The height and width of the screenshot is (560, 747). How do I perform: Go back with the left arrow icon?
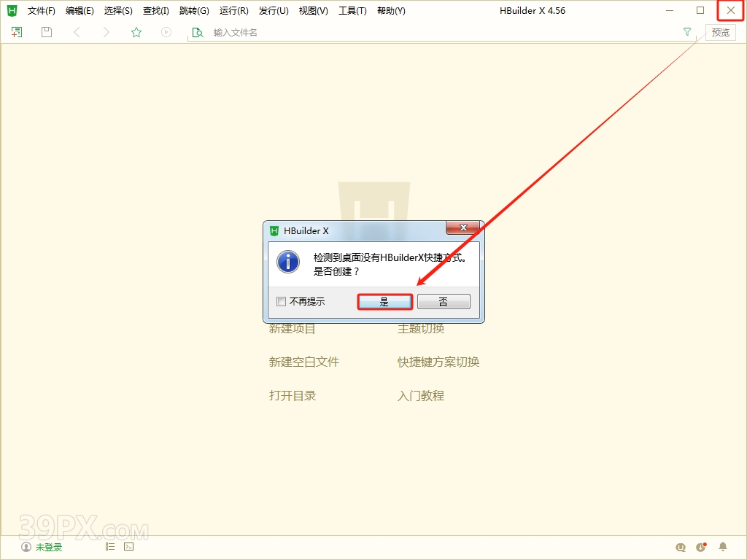point(77,32)
